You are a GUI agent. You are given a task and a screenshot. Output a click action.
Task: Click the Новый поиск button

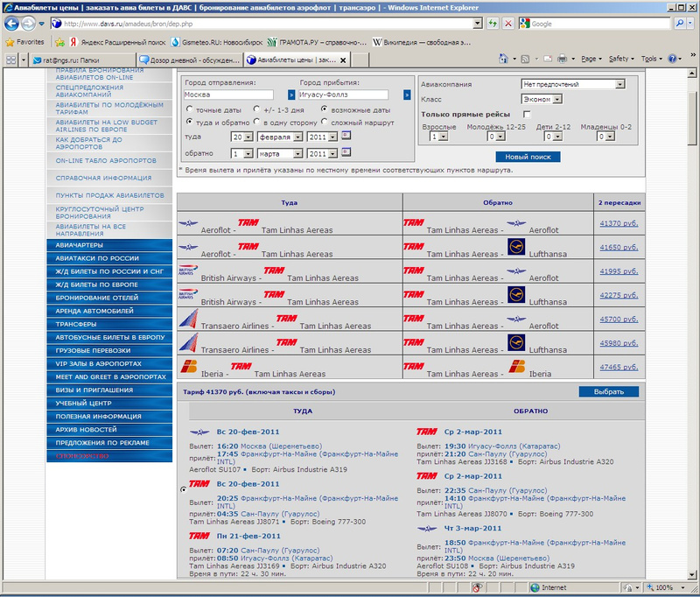528,156
